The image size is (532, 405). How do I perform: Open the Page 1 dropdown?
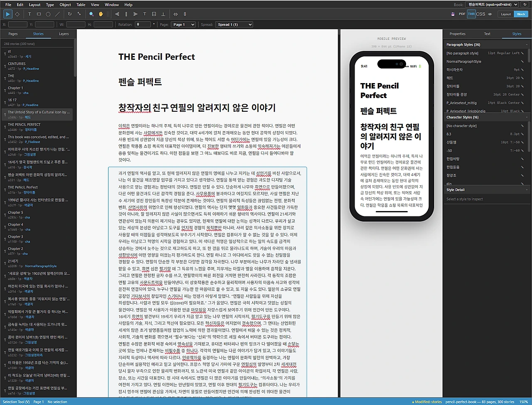coord(183,25)
